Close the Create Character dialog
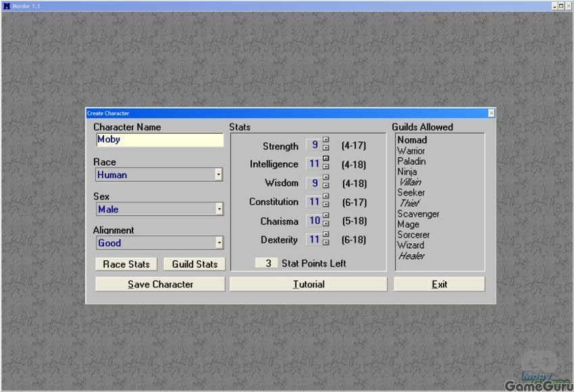574x392 pixels. point(492,114)
